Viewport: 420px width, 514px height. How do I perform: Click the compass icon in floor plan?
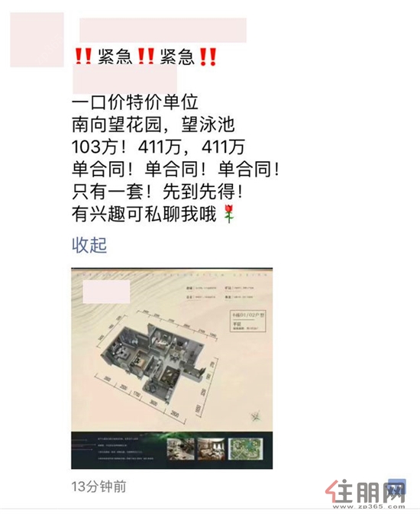(x=255, y=416)
